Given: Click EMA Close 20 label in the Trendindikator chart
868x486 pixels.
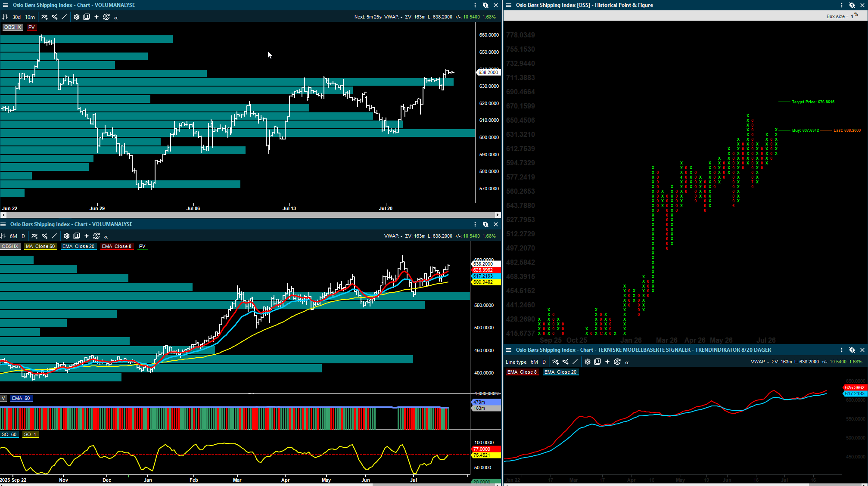Looking at the screenshot, I should coord(560,372).
